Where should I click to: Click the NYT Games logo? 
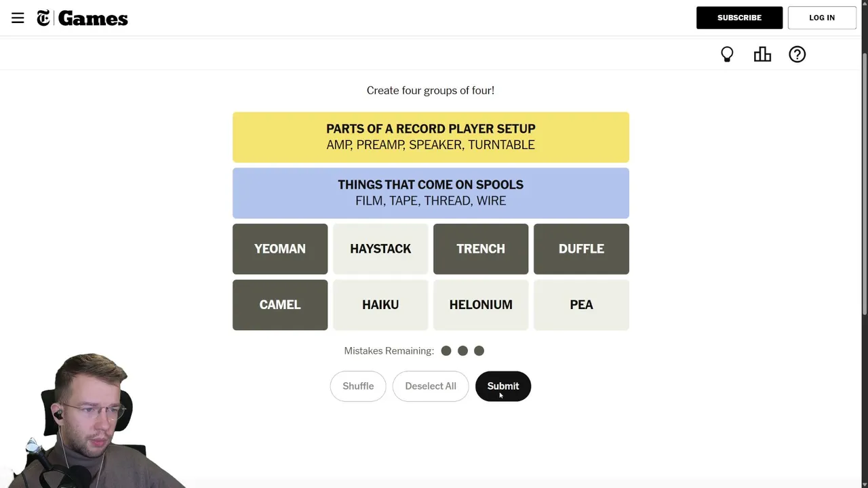coord(83,18)
